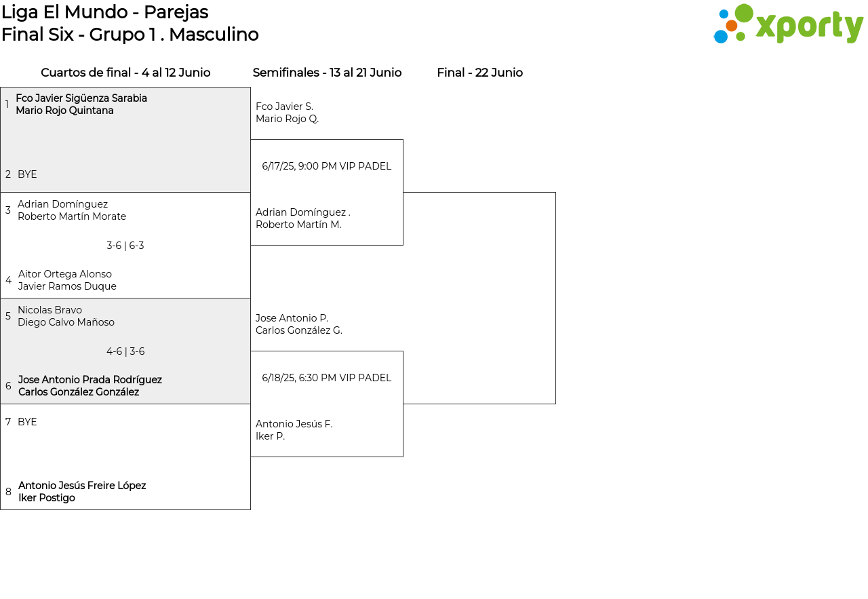Open seed 3 pair Adrian Domínguez, Roberto Martín Morate
Screen dimensions: 868x599
click(x=72, y=210)
